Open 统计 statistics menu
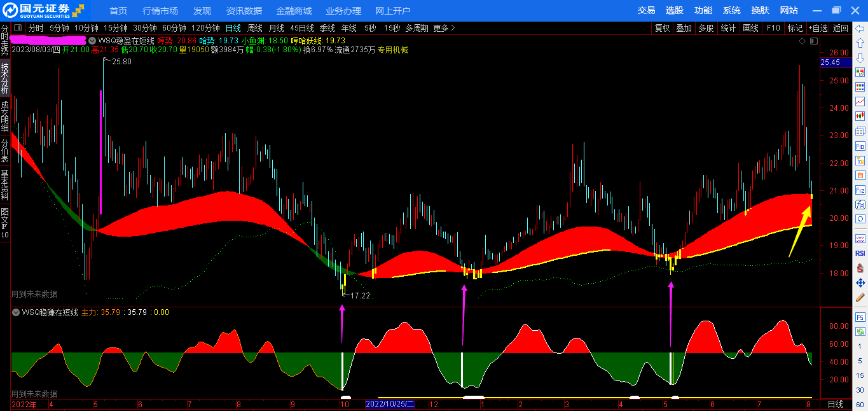This screenshot has height=411, width=868. (x=729, y=28)
